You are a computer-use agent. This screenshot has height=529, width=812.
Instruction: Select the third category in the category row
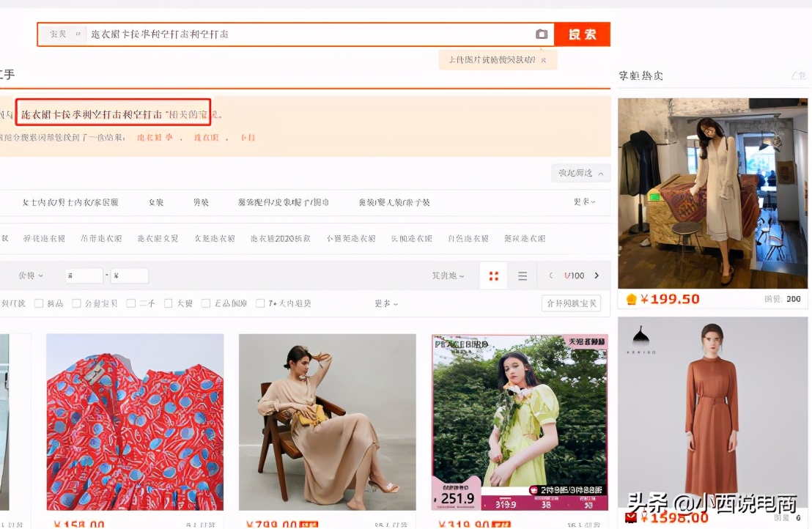[201, 202]
